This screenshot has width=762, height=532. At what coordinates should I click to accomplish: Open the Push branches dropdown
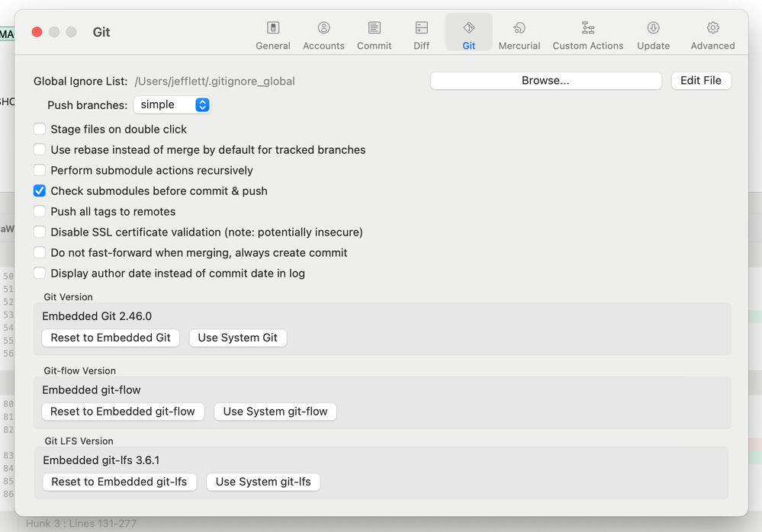tap(172, 105)
